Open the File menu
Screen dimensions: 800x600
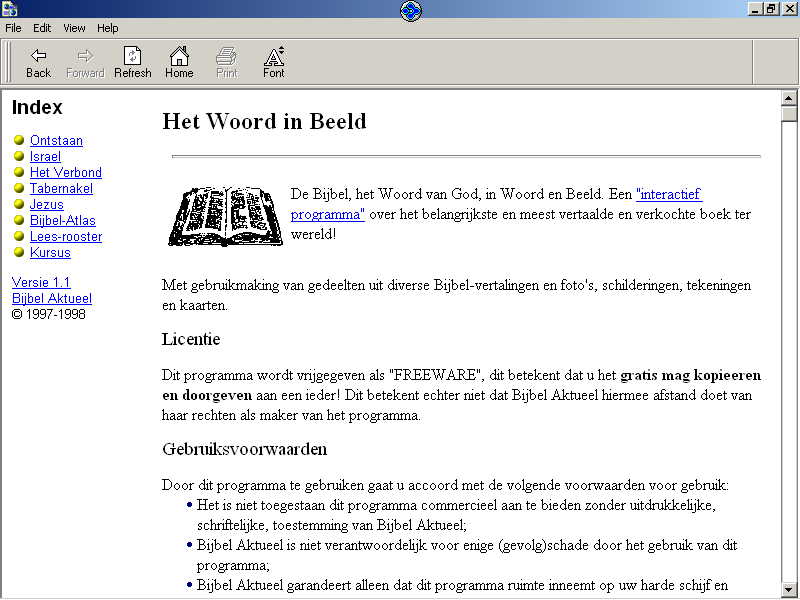(x=13, y=28)
